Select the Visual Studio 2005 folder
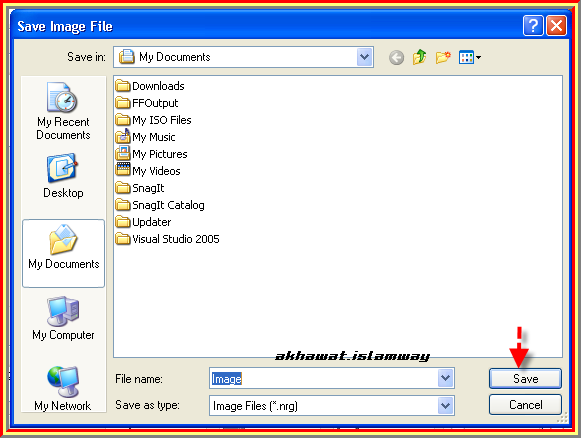 pos(167,239)
